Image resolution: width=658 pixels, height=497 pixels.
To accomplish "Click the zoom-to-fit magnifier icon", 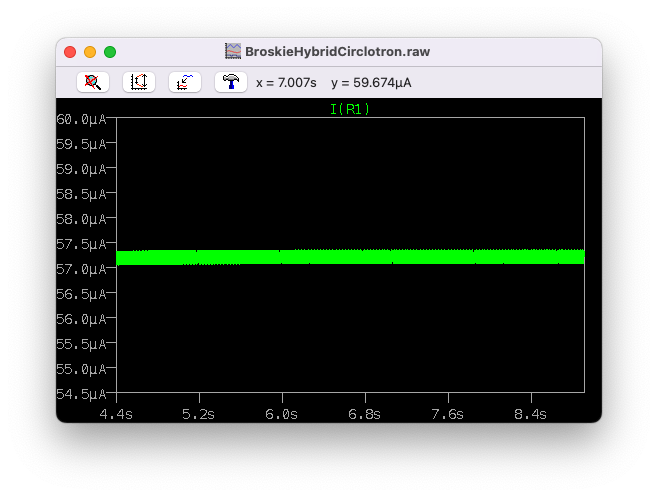I will pos(93,82).
